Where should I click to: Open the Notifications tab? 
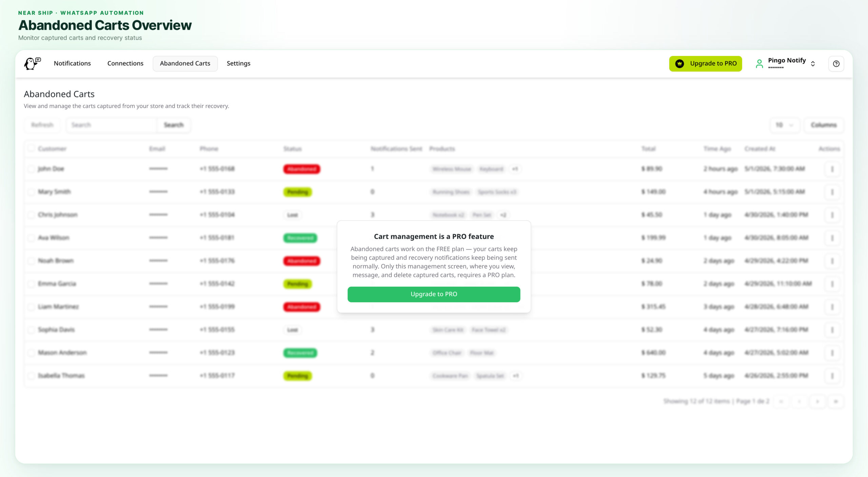coord(72,63)
